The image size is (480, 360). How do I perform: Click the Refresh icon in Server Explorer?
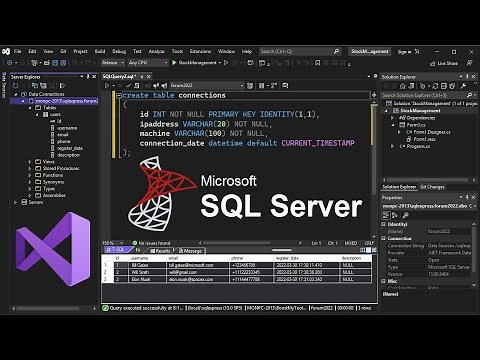point(15,86)
